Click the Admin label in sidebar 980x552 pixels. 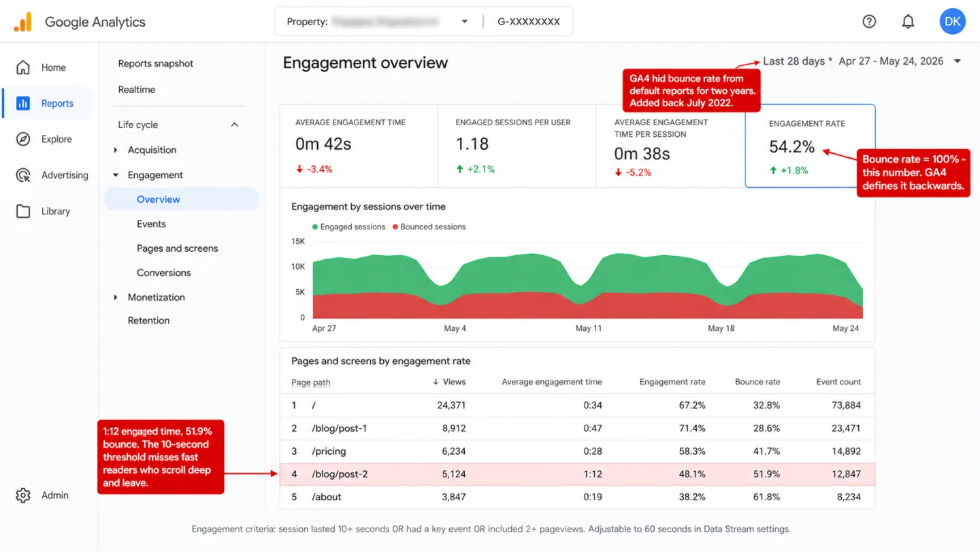point(55,495)
